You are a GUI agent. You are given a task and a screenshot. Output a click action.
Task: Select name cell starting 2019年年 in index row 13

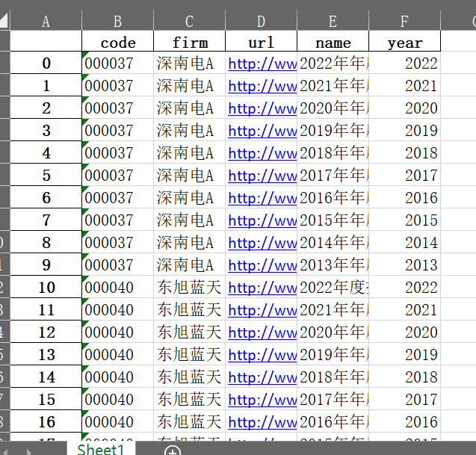[x=333, y=355]
